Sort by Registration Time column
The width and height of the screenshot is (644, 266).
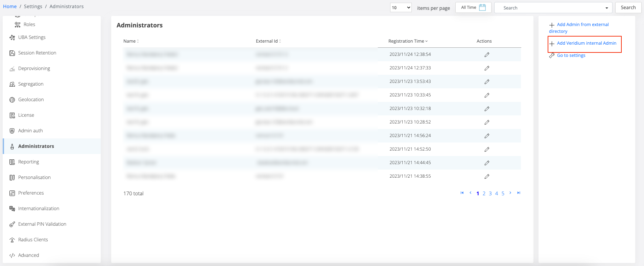click(x=408, y=41)
